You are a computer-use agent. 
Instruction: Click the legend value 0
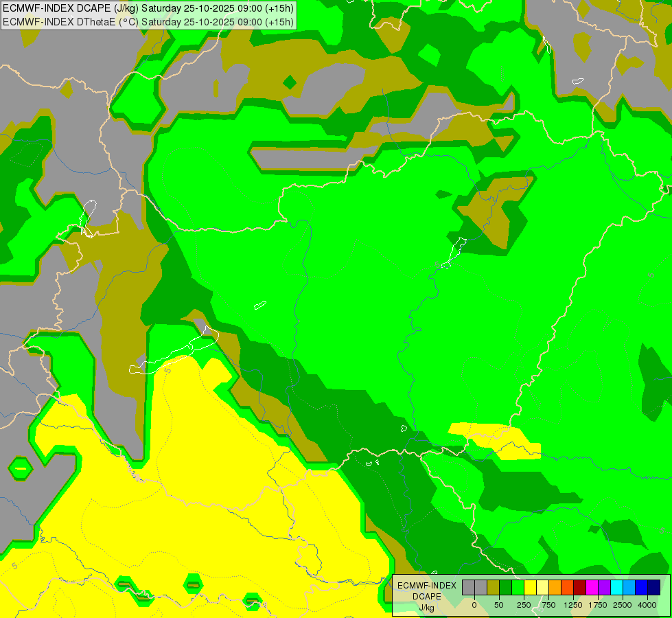coord(474,605)
